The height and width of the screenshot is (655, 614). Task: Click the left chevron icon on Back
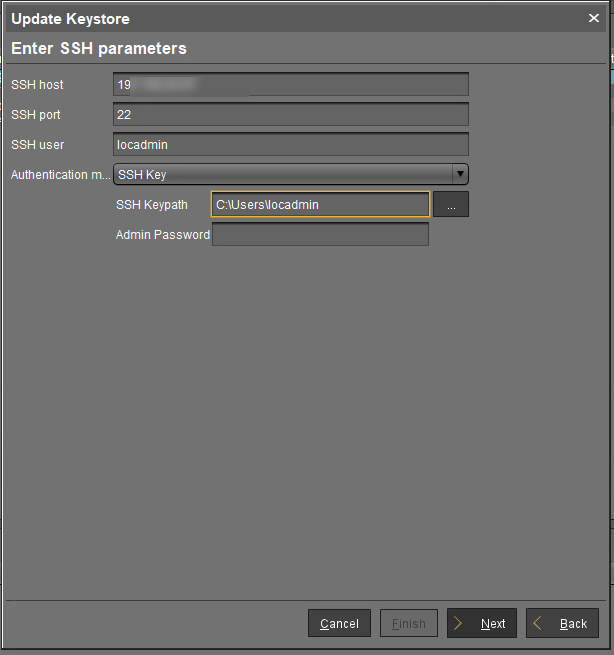coord(538,623)
